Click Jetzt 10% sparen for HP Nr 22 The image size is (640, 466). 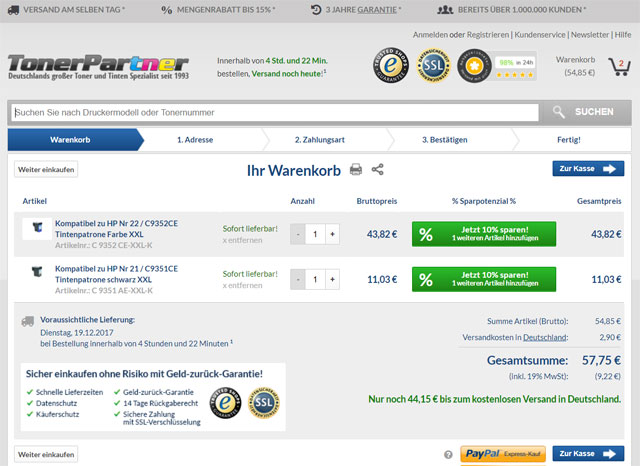(x=484, y=234)
